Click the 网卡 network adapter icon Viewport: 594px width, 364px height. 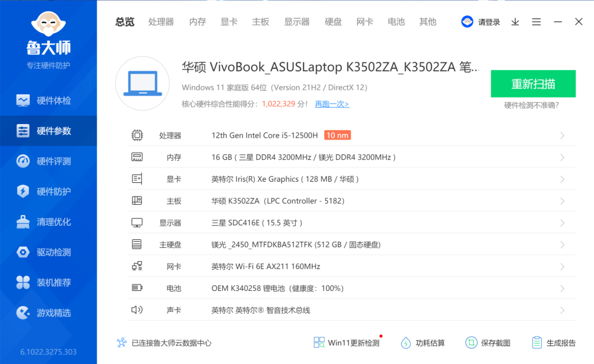[137, 266]
